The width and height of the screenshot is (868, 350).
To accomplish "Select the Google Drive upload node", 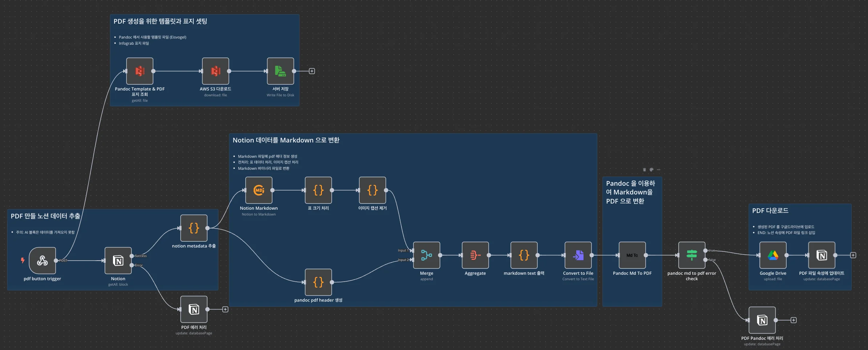I will [x=773, y=255].
